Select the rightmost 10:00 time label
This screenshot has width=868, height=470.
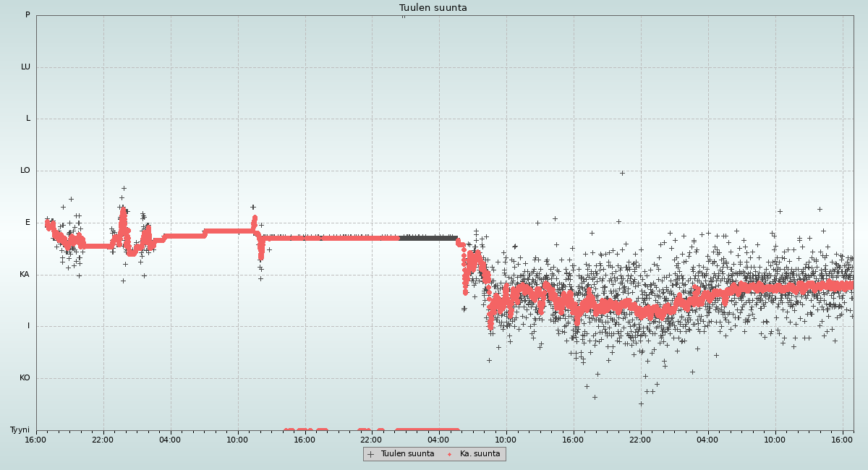pyautogui.click(x=775, y=440)
